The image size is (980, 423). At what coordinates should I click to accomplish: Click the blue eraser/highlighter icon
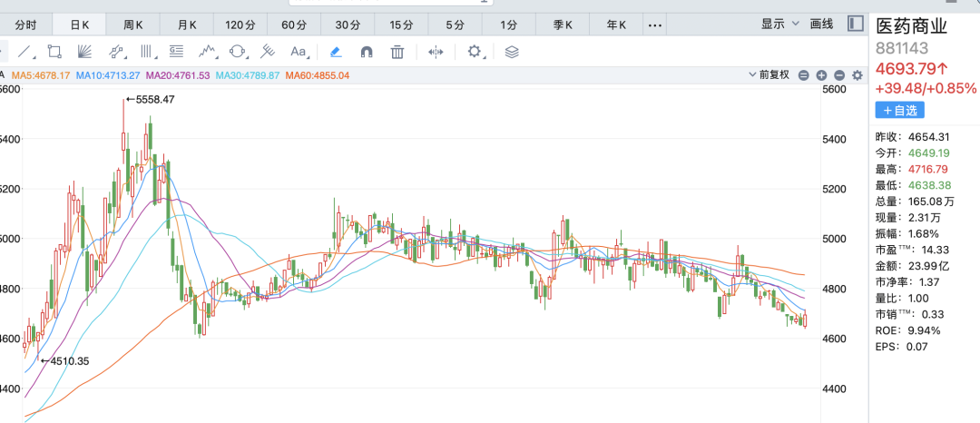pyautogui.click(x=336, y=51)
